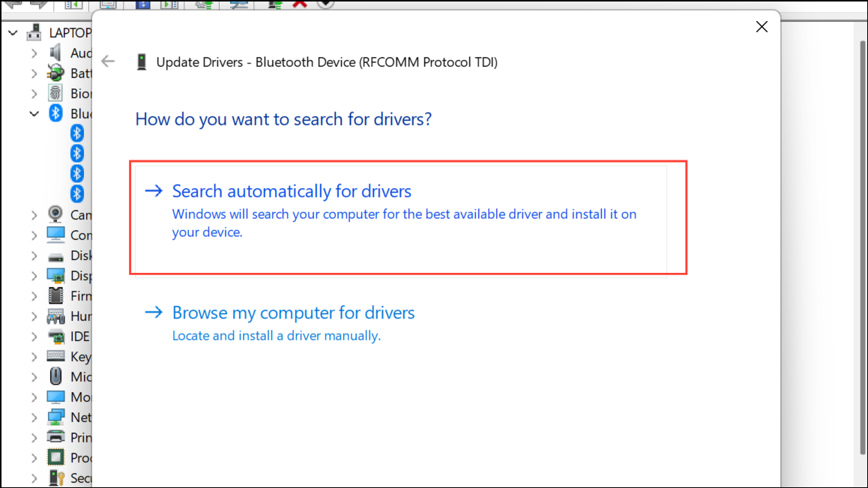Select the Batteries entry in the device tree
Viewport: 868px width, 488px height.
(x=55, y=73)
